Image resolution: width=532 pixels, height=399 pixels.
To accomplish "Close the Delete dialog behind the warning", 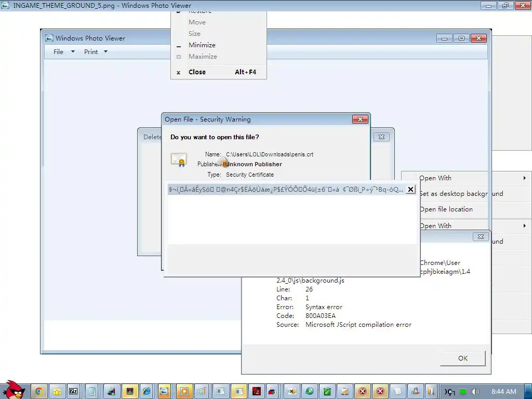I will (381, 137).
